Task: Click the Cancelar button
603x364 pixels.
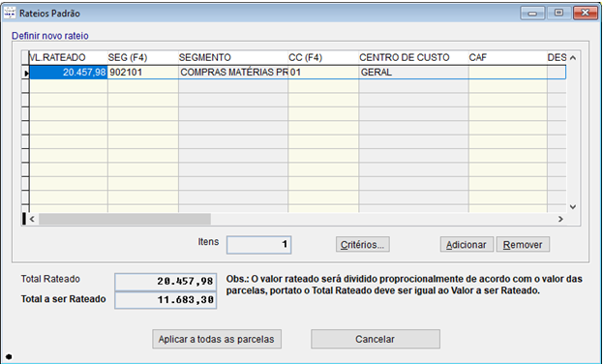Action: tap(376, 339)
